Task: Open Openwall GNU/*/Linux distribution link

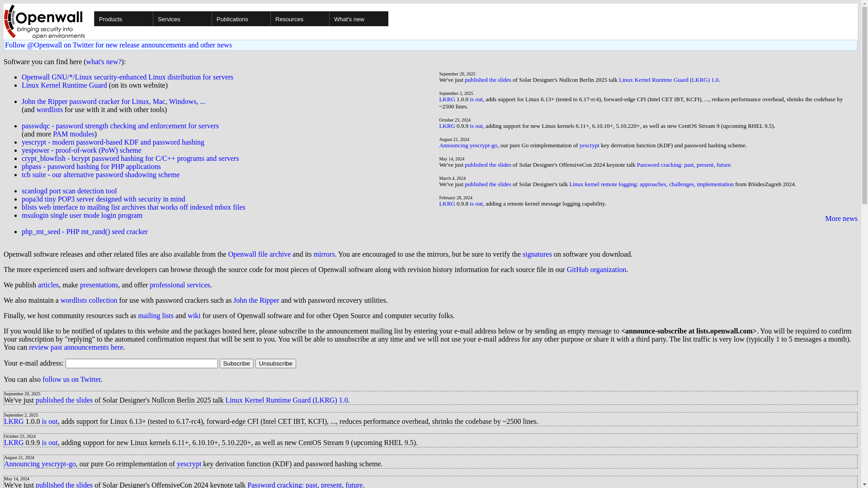Action: (x=127, y=77)
